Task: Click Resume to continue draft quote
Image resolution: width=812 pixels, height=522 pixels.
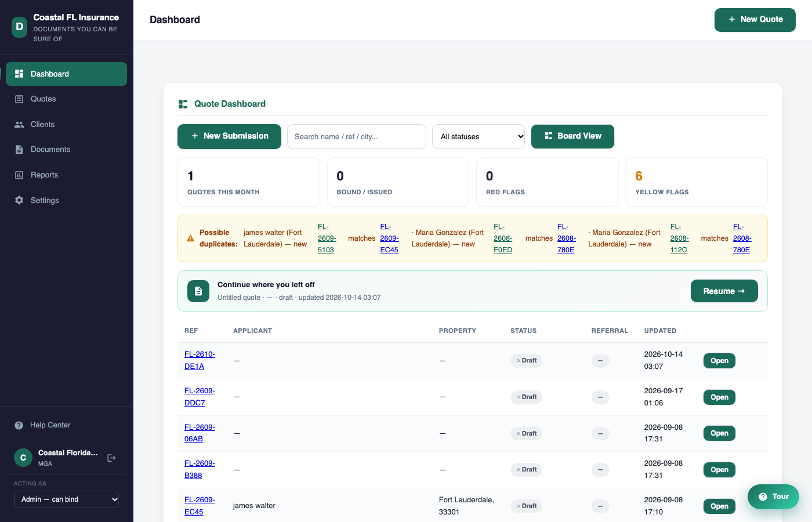Action: pyautogui.click(x=724, y=291)
